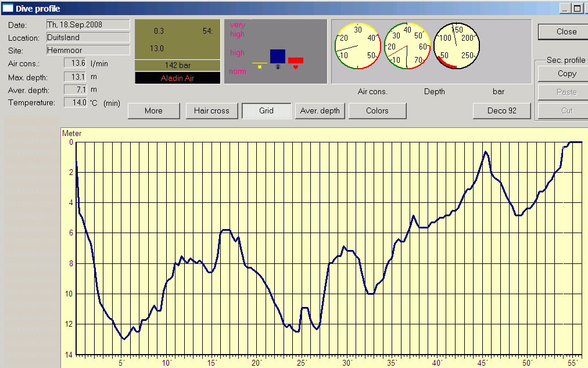The height and width of the screenshot is (368, 588).
Task: Click the Location field showing Duitsland
Action: (x=88, y=37)
